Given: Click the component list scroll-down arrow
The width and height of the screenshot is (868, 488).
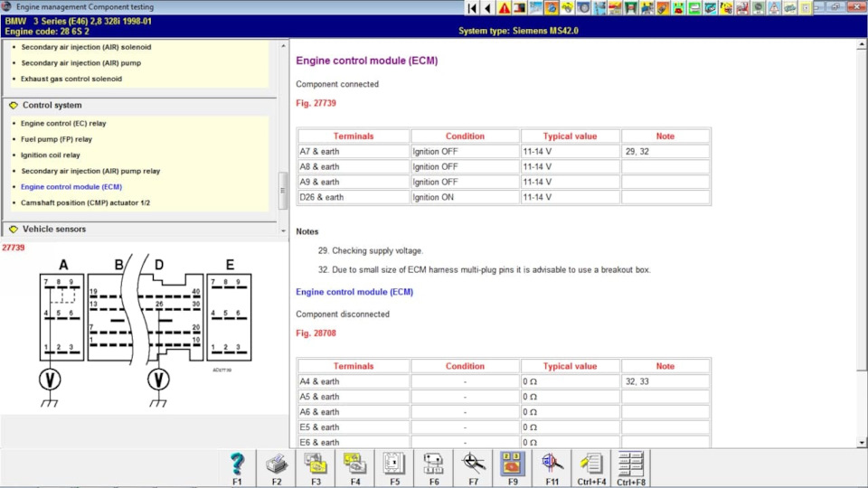Looking at the screenshot, I should click(283, 230).
